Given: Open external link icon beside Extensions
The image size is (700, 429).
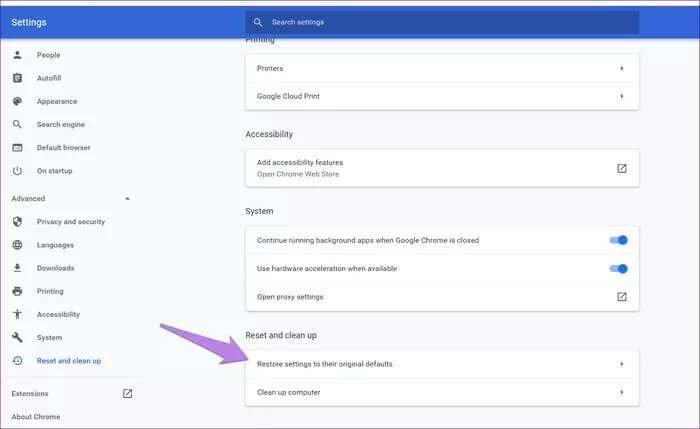Looking at the screenshot, I should click(x=127, y=393).
